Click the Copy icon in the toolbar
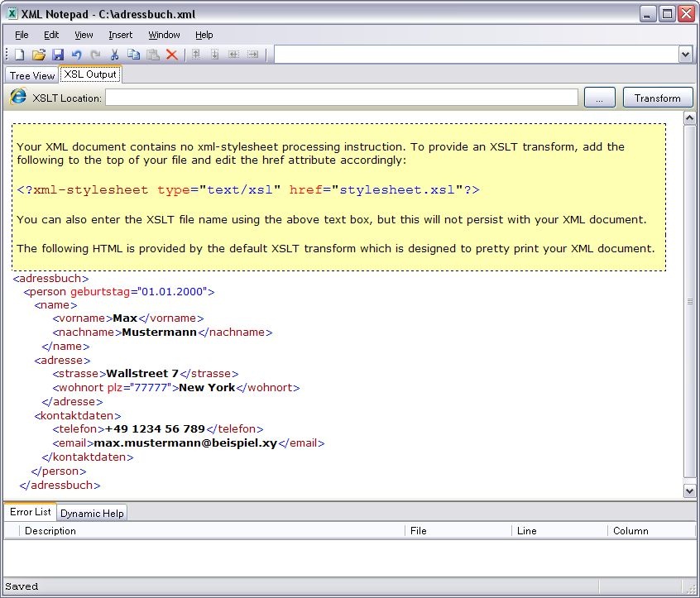This screenshot has height=598, width=700. click(133, 55)
